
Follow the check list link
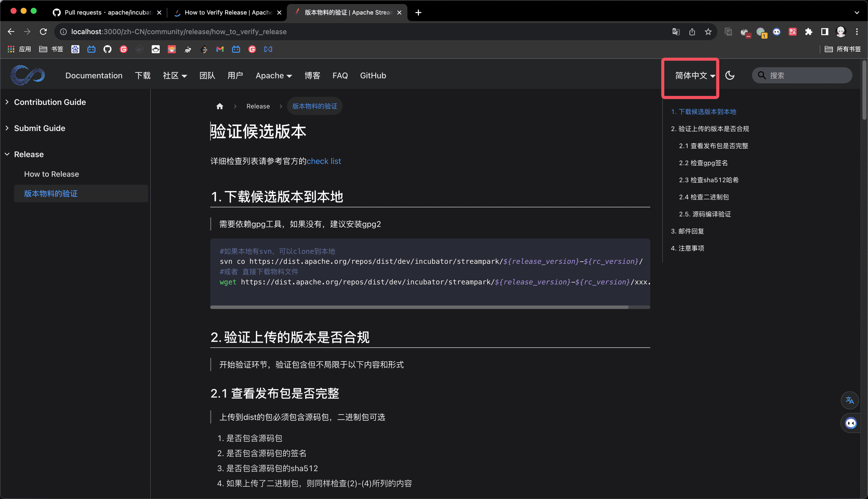pyautogui.click(x=323, y=161)
